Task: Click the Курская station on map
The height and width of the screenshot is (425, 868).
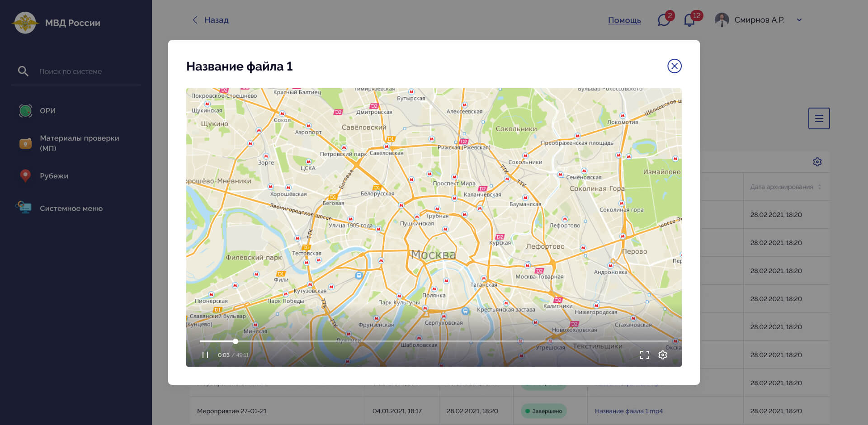Action: point(500,243)
